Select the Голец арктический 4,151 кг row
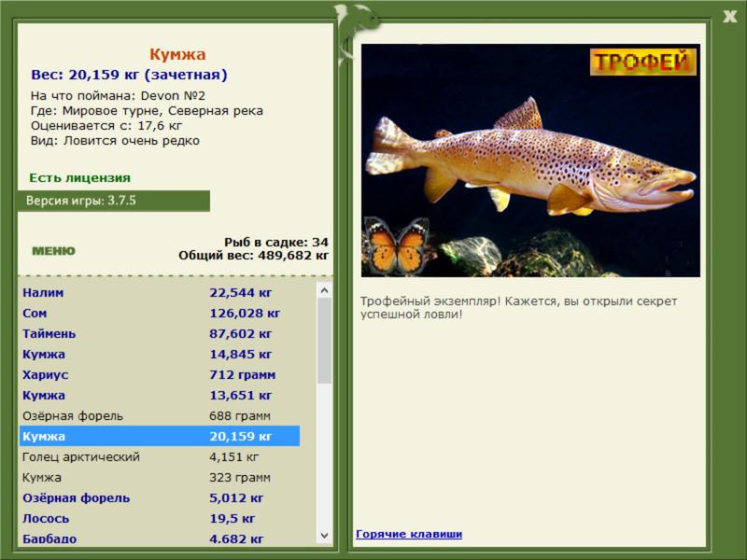Image resolution: width=747 pixels, height=560 pixels. click(160, 457)
